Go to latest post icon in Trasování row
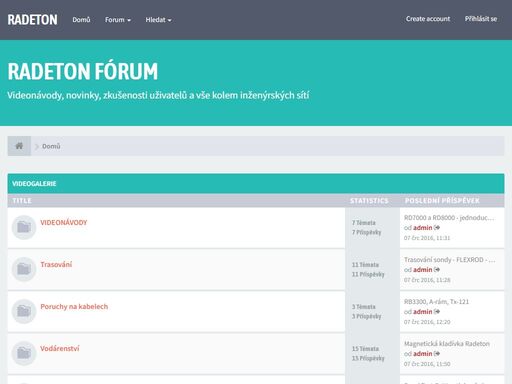512x384 pixels. (437, 269)
